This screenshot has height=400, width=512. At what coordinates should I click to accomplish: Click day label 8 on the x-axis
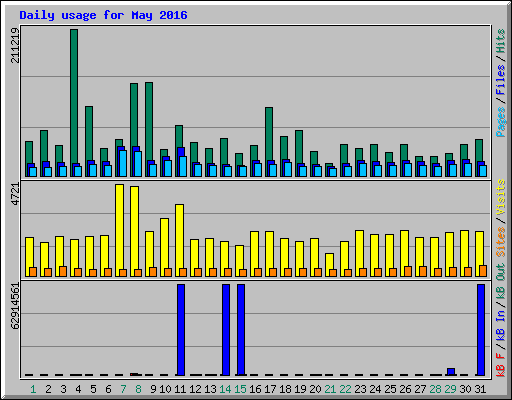pyautogui.click(x=138, y=389)
